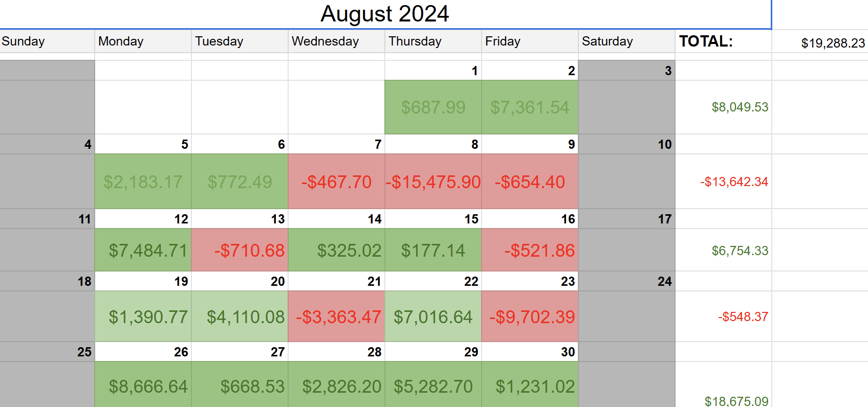Click the Wednesday column header cell
The height and width of the screenshot is (407, 868).
point(336,41)
